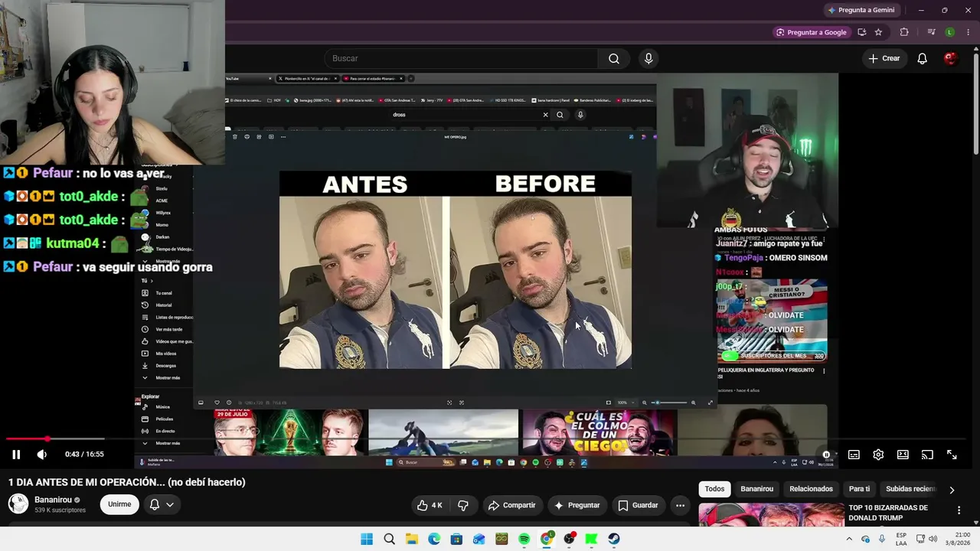Show more filter chips with right arrow
The height and width of the screenshot is (551, 980).
click(x=952, y=490)
